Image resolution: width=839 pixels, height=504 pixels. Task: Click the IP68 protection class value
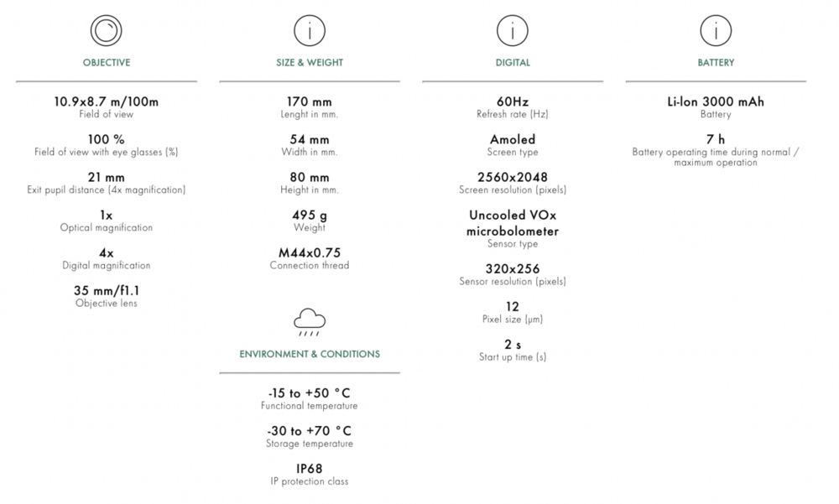[x=309, y=469]
